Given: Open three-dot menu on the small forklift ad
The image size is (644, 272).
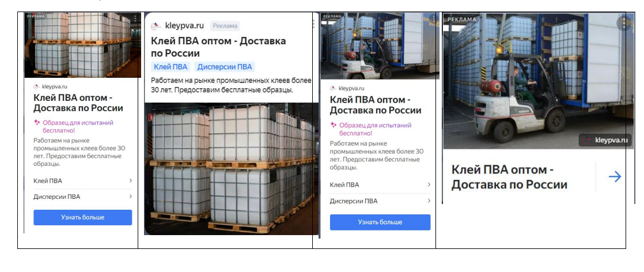Looking at the screenshot, I should coord(433,19).
